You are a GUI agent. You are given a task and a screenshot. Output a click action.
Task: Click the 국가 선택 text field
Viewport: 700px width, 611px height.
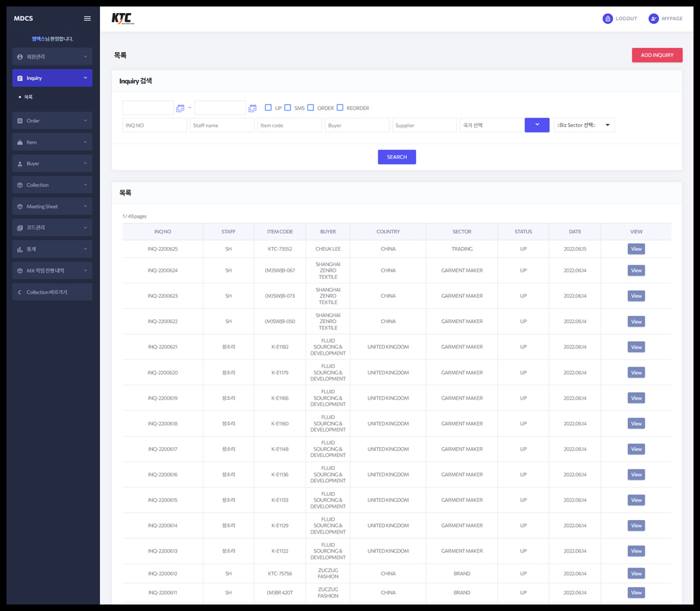click(x=492, y=125)
